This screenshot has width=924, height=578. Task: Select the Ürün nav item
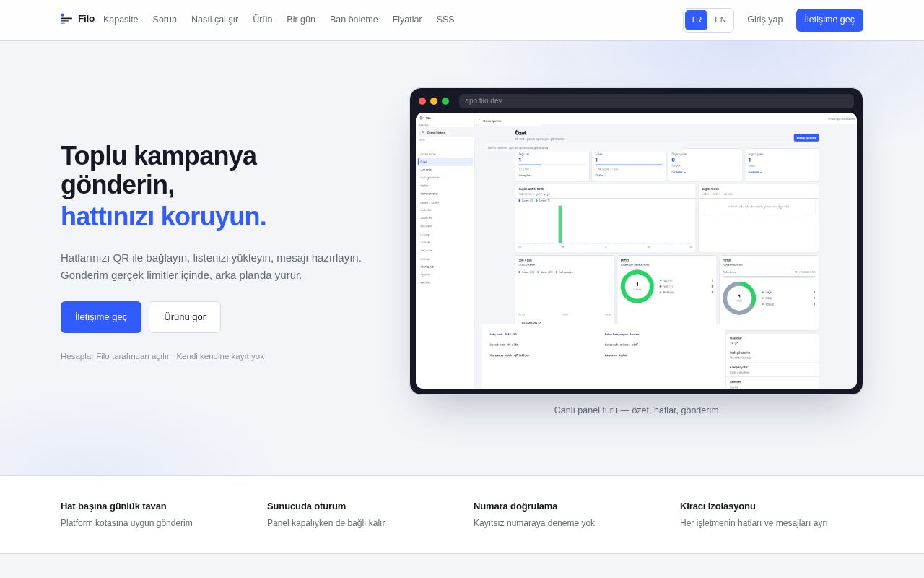click(x=262, y=20)
